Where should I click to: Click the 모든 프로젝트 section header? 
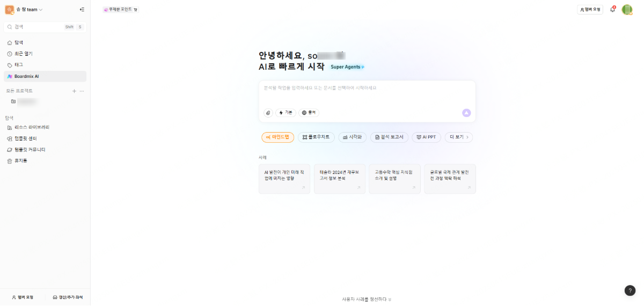19,91
